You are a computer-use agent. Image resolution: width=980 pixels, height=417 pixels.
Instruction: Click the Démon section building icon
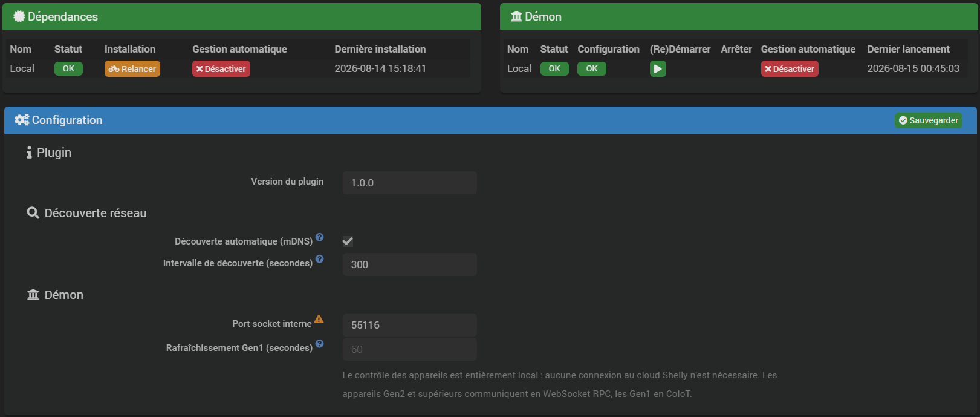33,295
